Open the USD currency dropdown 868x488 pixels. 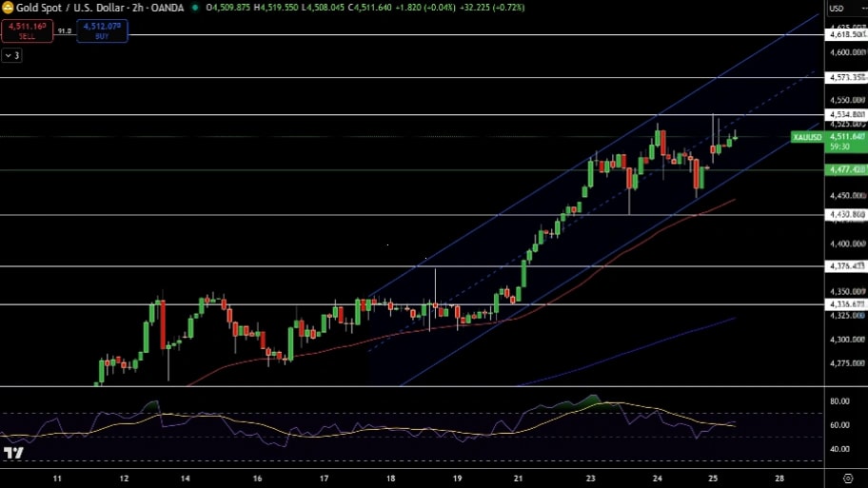pyautogui.click(x=838, y=9)
